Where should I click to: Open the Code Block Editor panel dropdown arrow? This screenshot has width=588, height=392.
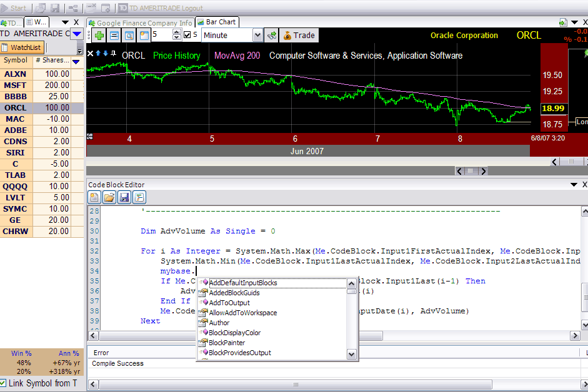pos(574,184)
